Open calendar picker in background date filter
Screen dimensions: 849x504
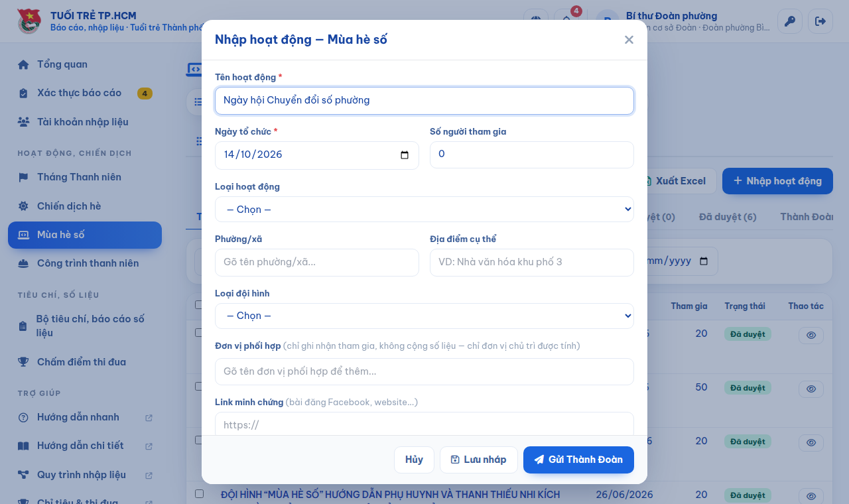click(x=704, y=261)
